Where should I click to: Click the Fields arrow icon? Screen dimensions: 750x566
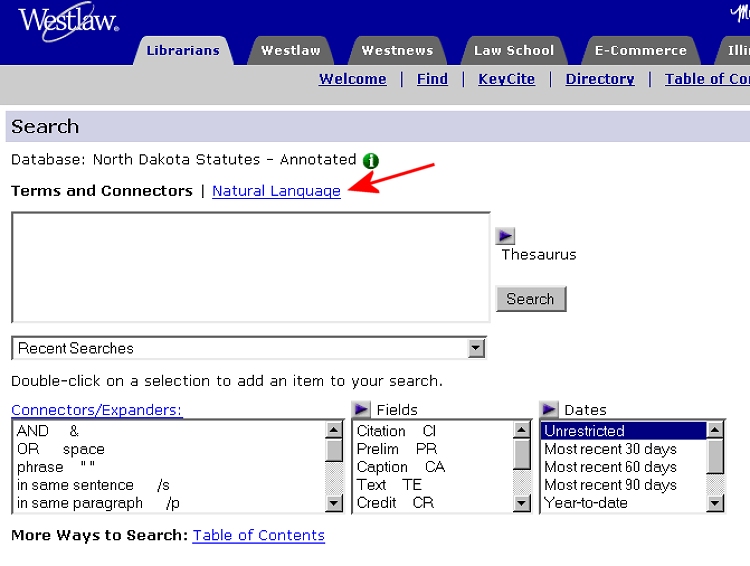pyautogui.click(x=361, y=410)
